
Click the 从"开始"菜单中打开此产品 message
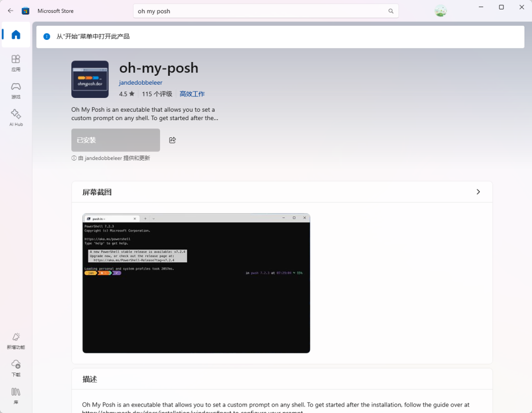coord(93,36)
